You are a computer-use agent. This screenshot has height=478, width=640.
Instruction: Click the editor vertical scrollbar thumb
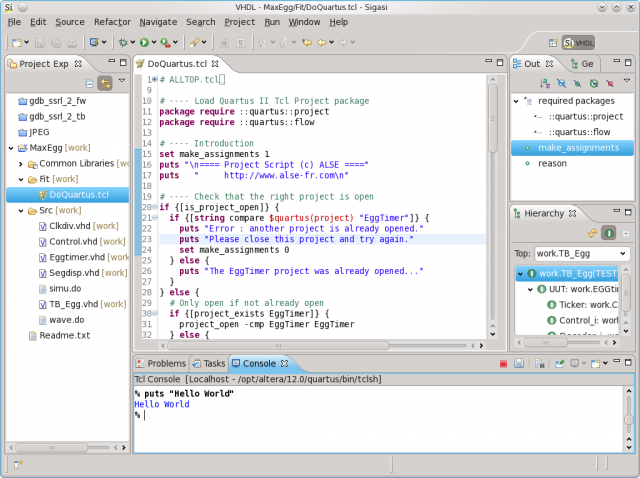(x=493, y=118)
